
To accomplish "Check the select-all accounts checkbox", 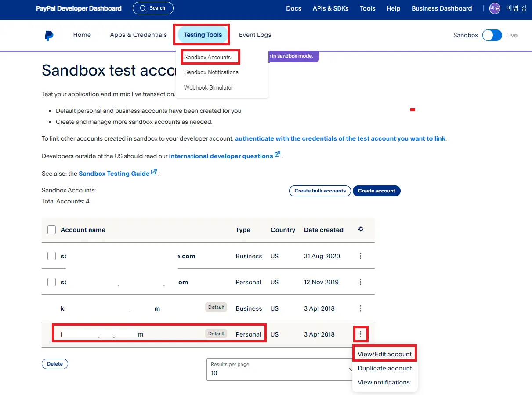I will tap(52, 230).
